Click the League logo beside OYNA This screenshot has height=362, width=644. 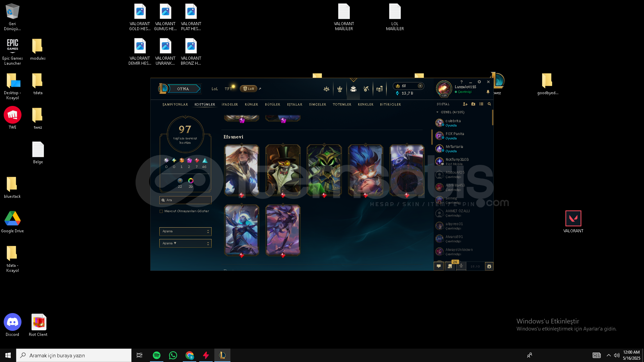click(x=163, y=88)
